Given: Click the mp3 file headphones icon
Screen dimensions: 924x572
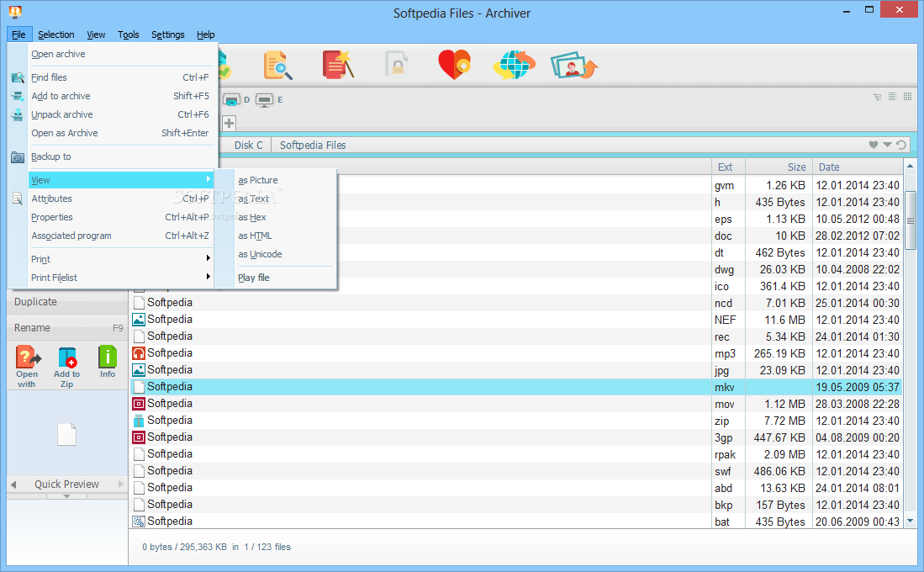Looking at the screenshot, I should tap(139, 353).
